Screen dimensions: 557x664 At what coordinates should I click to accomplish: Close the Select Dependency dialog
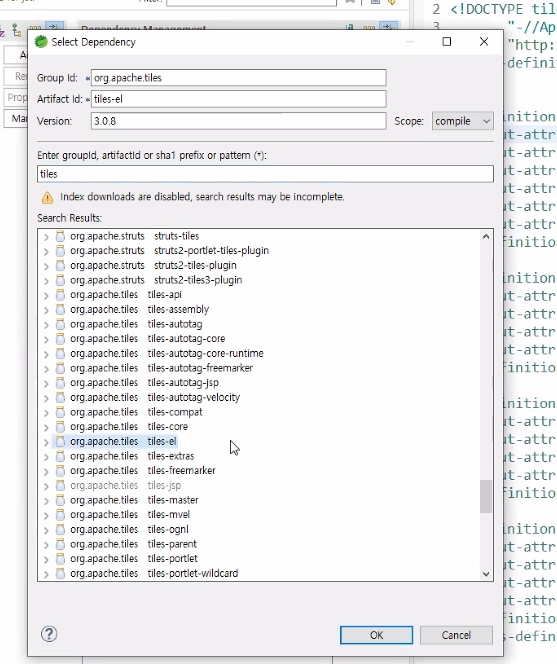pos(484,42)
